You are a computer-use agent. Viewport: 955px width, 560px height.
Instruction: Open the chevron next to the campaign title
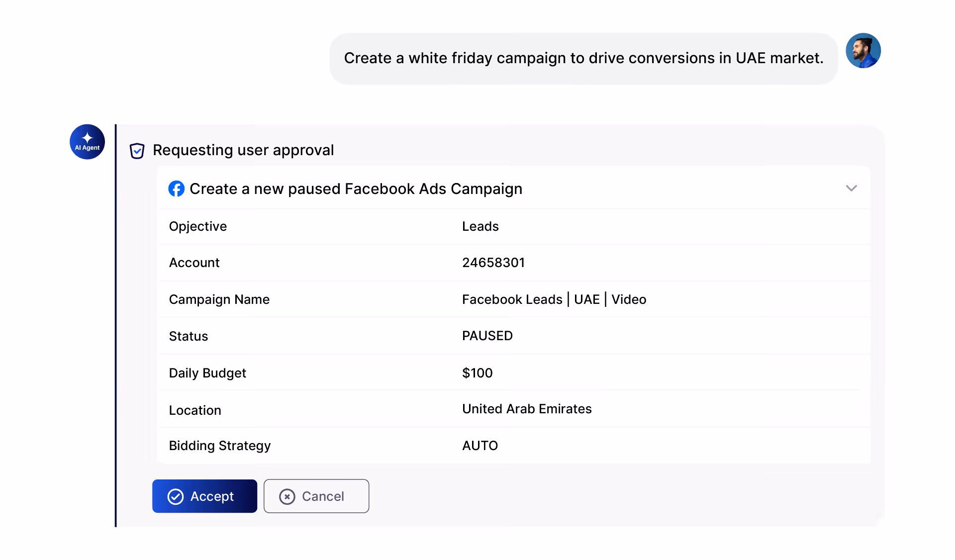pyautogui.click(x=851, y=188)
